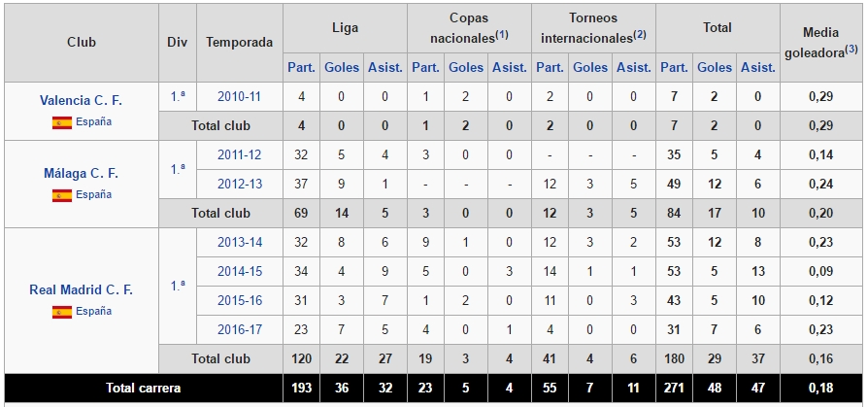The image size is (868, 407).
Task: Click the Spanish flag icon under Real Madrid C. F.
Action: click(x=62, y=312)
